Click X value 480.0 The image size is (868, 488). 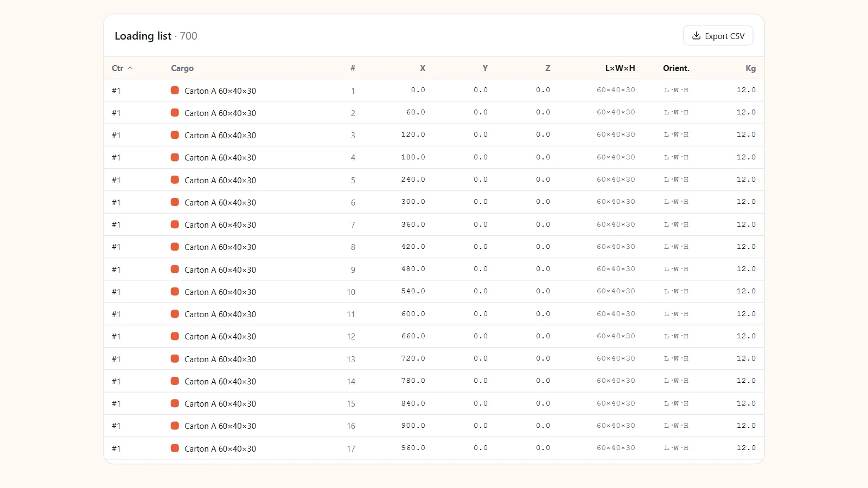tap(413, 269)
